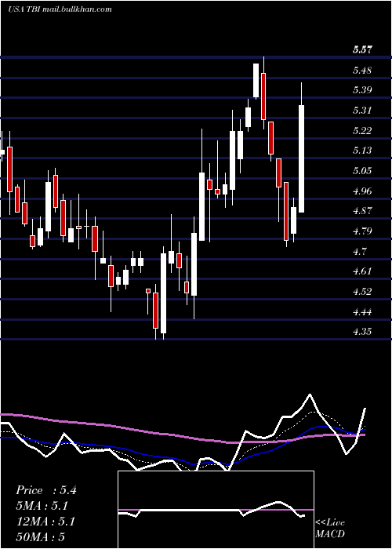
Task: Click the latest tall white candlestick
Action: [301, 158]
